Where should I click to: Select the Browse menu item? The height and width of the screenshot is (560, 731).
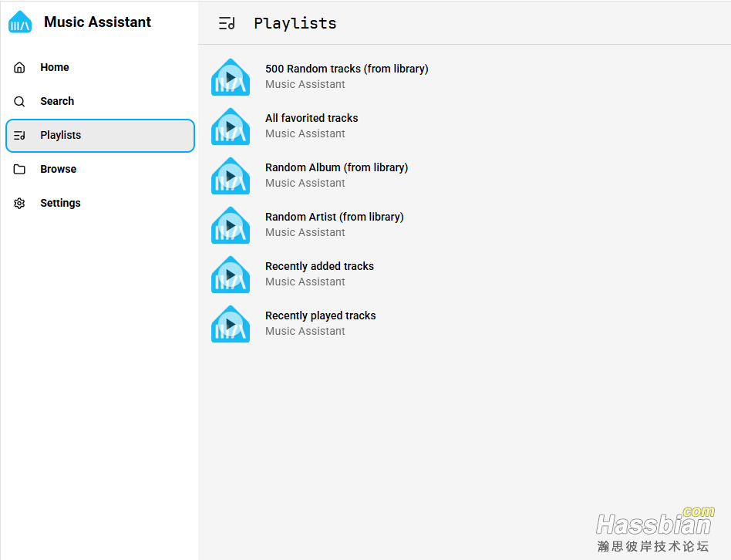(x=59, y=169)
